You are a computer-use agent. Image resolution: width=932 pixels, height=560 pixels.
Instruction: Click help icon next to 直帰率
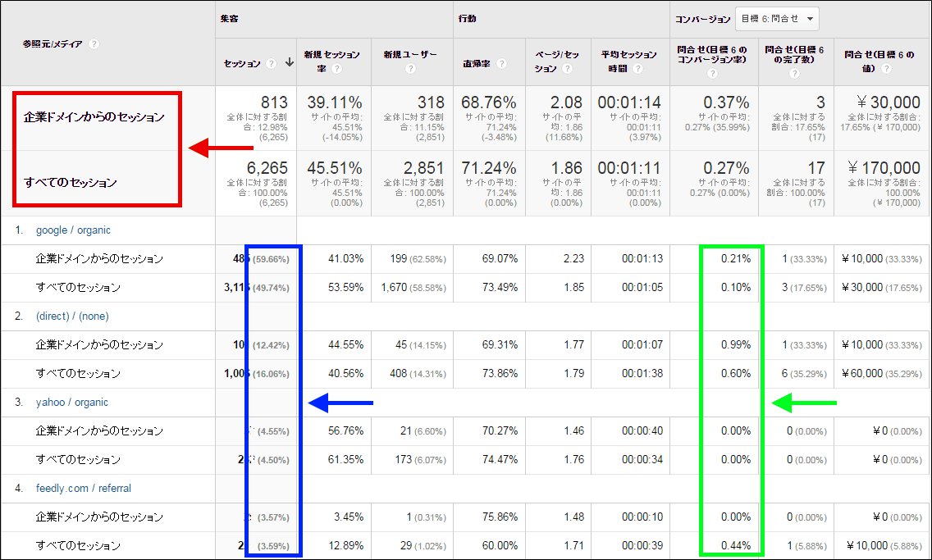coord(500,63)
